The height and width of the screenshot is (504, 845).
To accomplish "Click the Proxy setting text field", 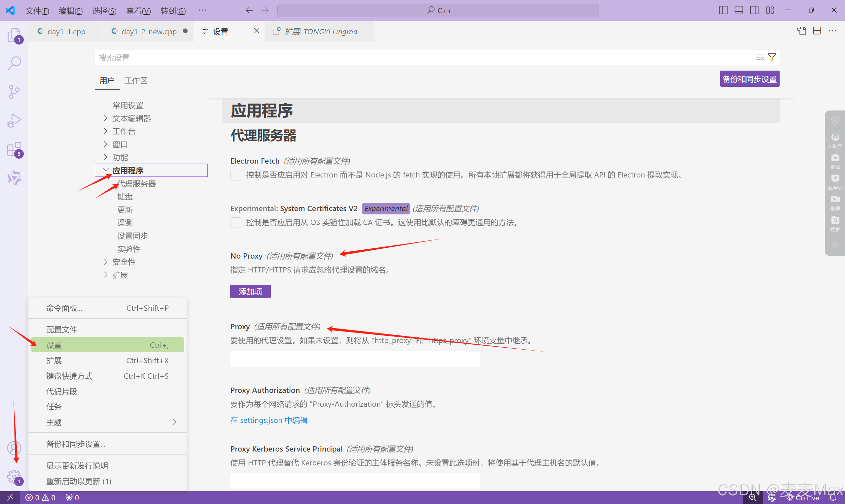I will [355, 359].
